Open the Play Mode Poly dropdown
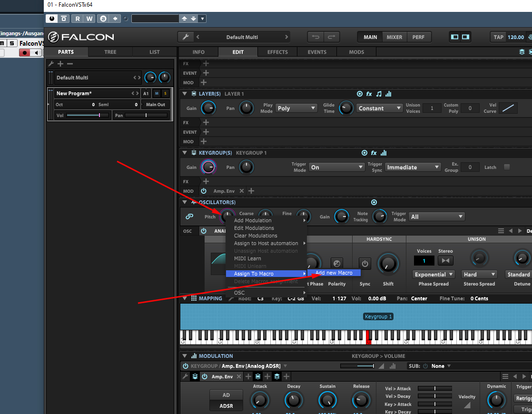The height and width of the screenshot is (414, 532). (296, 108)
